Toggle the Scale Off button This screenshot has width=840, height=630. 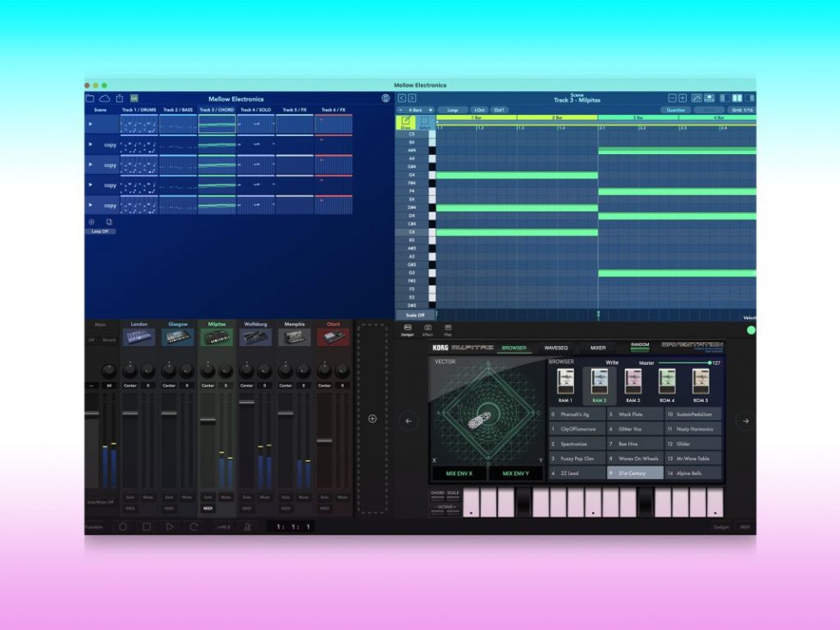415,315
